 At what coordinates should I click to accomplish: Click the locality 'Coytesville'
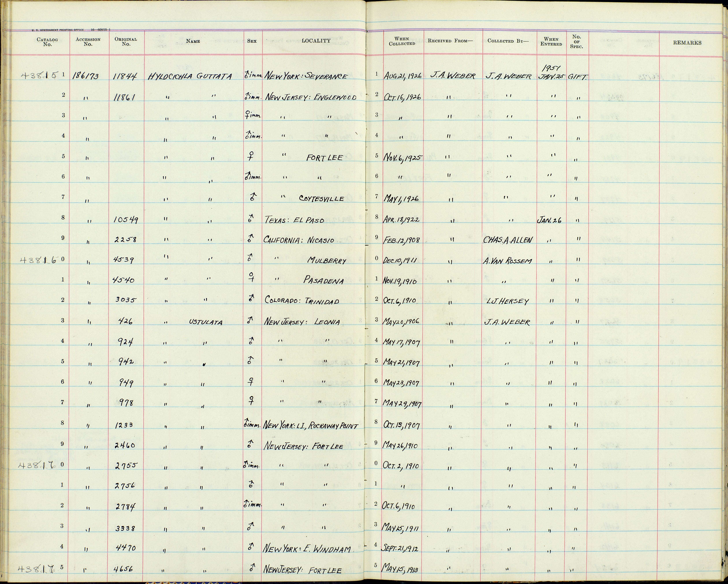click(x=321, y=199)
